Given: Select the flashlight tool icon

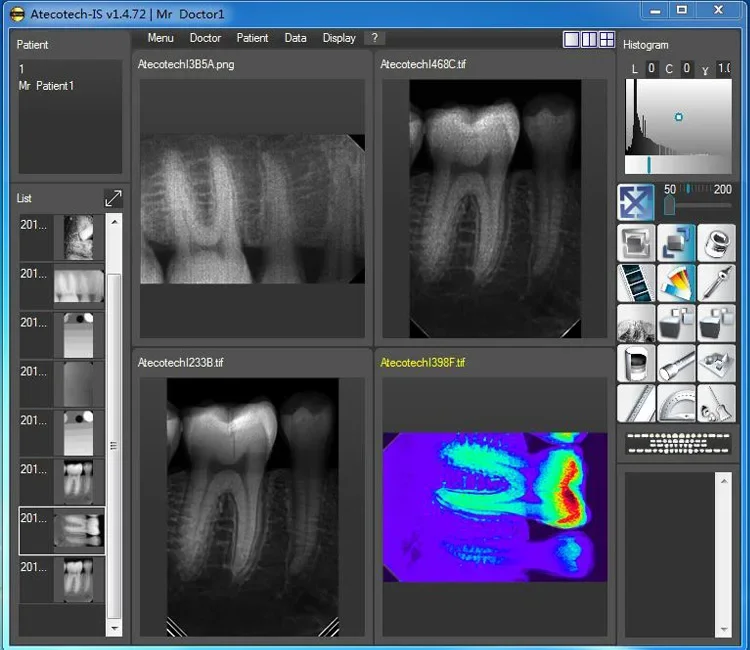Looking at the screenshot, I should click(677, 362).
